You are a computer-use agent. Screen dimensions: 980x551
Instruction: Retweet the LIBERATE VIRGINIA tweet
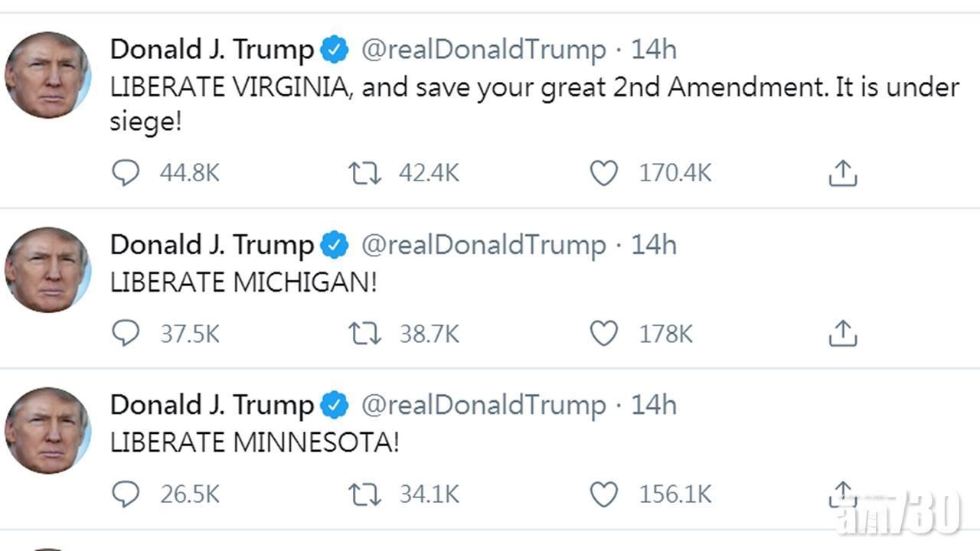364,174
